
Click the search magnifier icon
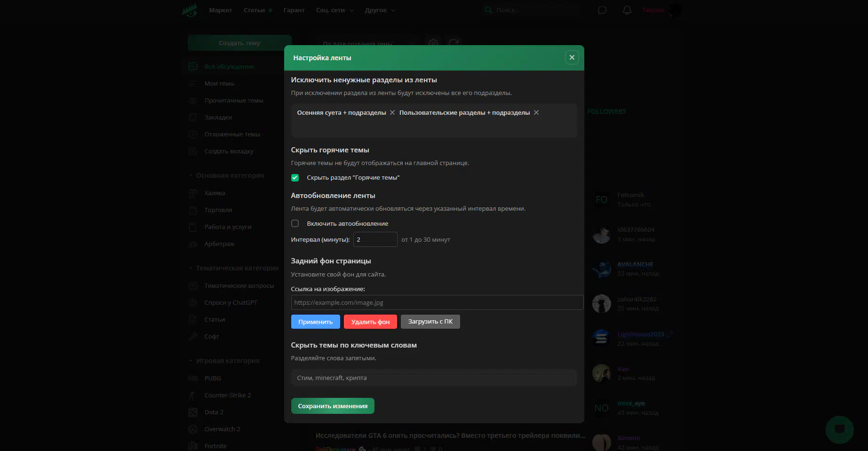488,10
